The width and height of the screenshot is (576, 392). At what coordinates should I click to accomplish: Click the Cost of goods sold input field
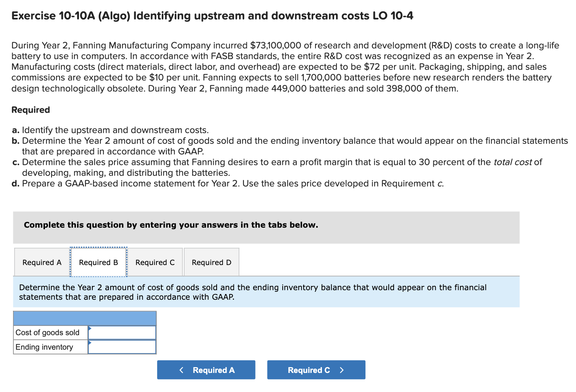pos(122,332)
